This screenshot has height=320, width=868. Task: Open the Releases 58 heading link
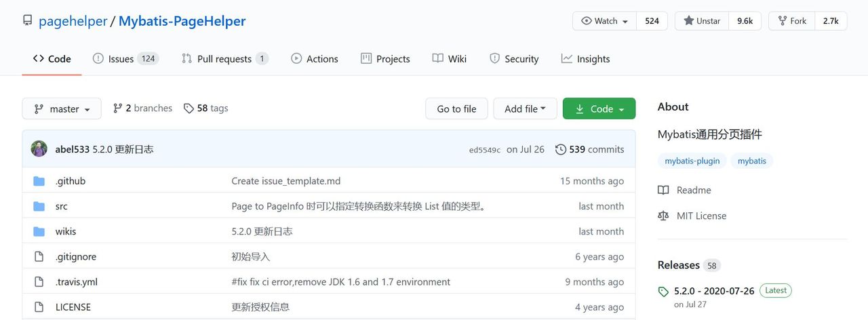tap(688, 265)
